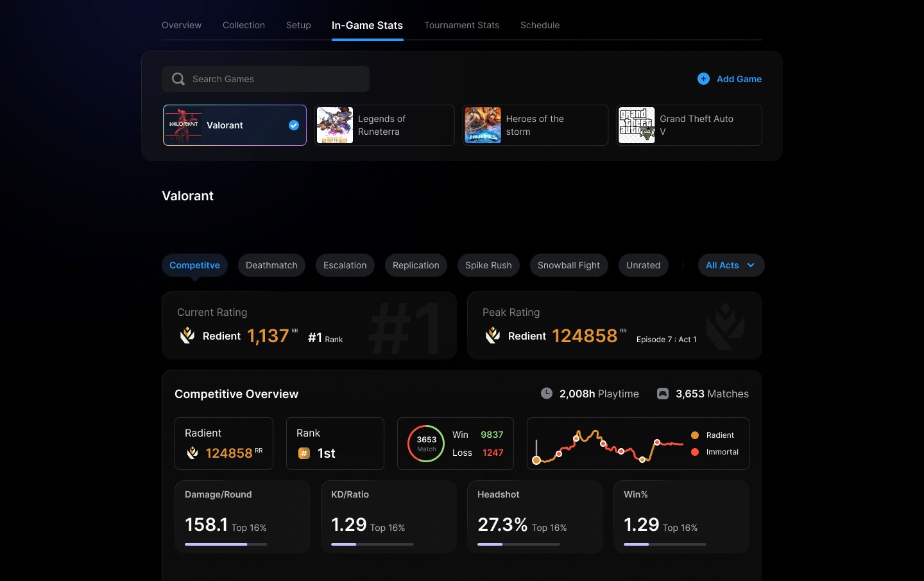Switch to the Overview tab

click(182, 25)
